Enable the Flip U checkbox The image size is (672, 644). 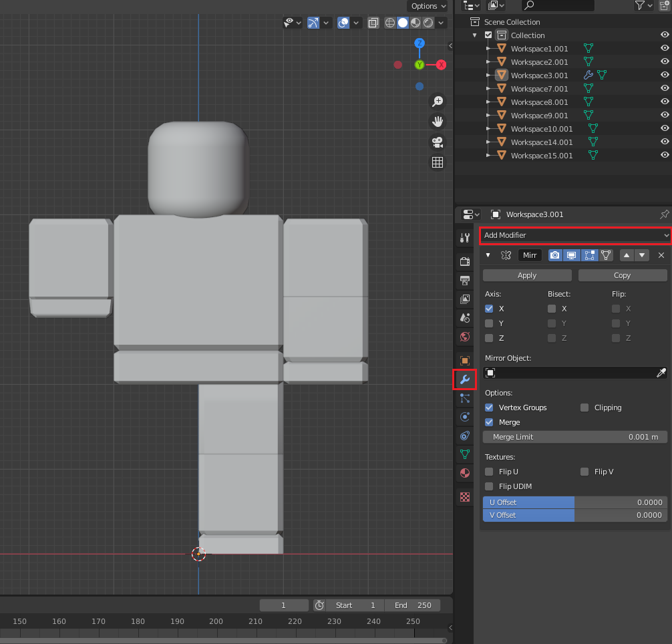[489, 472]
